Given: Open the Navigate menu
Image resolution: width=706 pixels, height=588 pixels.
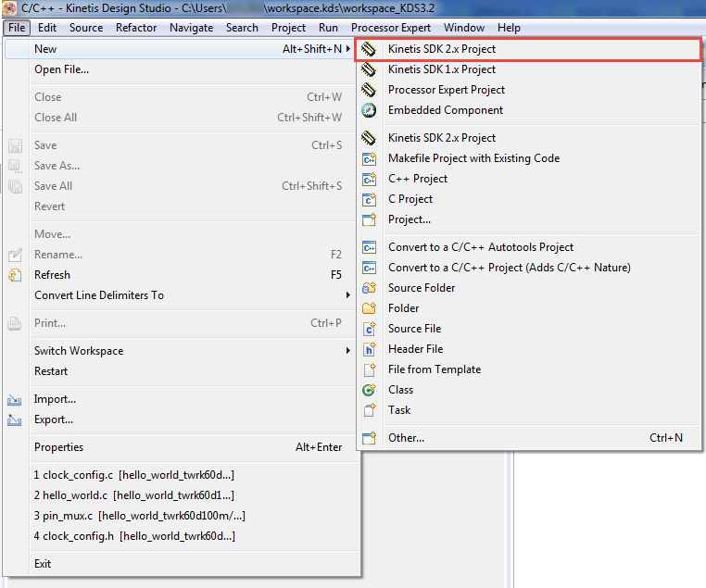Looking at the screenshot, I should [192, 28].
